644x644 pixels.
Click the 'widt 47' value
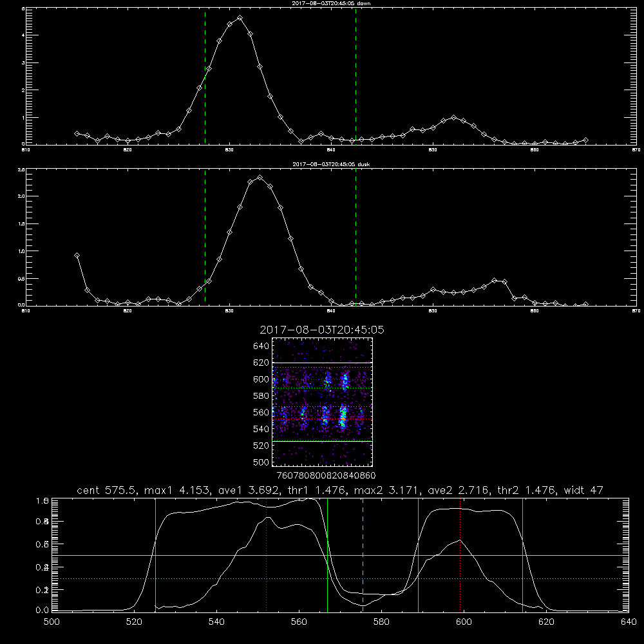pyautogui.click(x=583, y=490)
